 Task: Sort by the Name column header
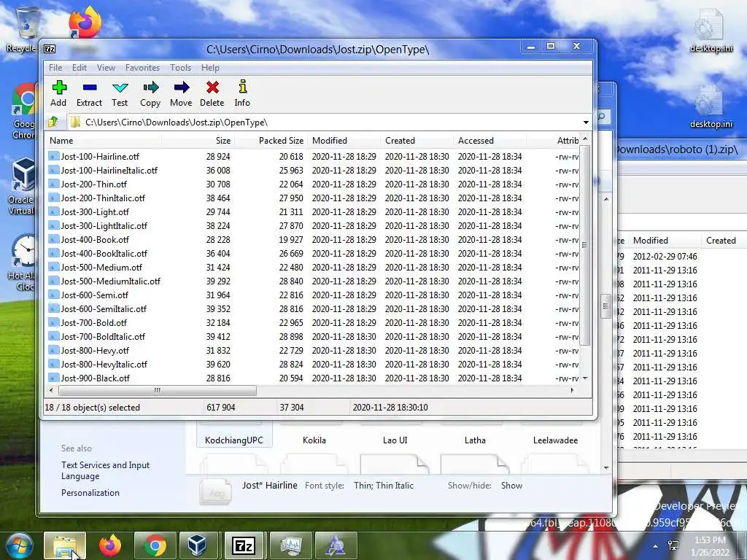(104, 141)
